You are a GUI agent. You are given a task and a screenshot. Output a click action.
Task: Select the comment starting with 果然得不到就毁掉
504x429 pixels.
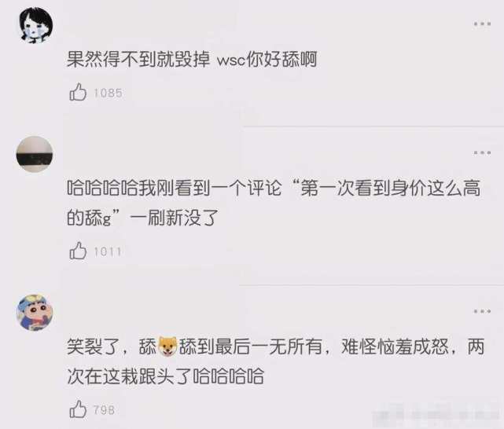click(192, 60)
